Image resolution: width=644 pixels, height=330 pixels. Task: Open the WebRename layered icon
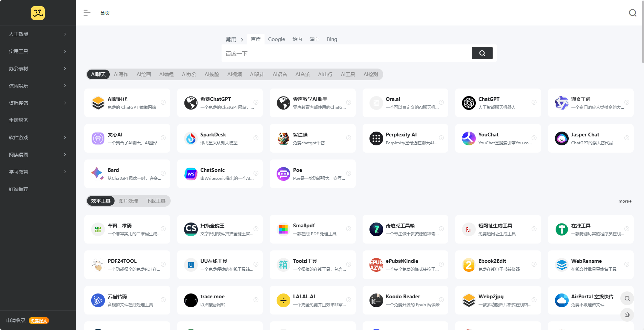point(561,265)
